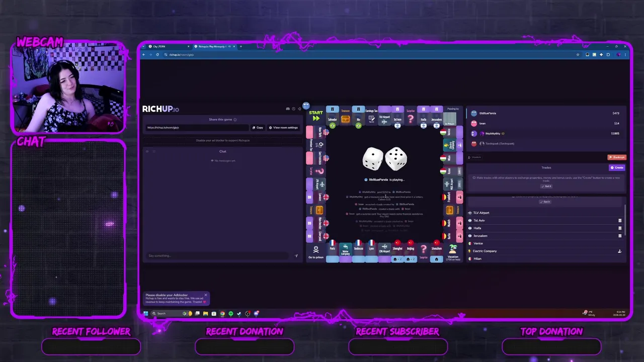Select the Tel Aviv board tile
The image size is (644, 362).
[x=397, y=117]
